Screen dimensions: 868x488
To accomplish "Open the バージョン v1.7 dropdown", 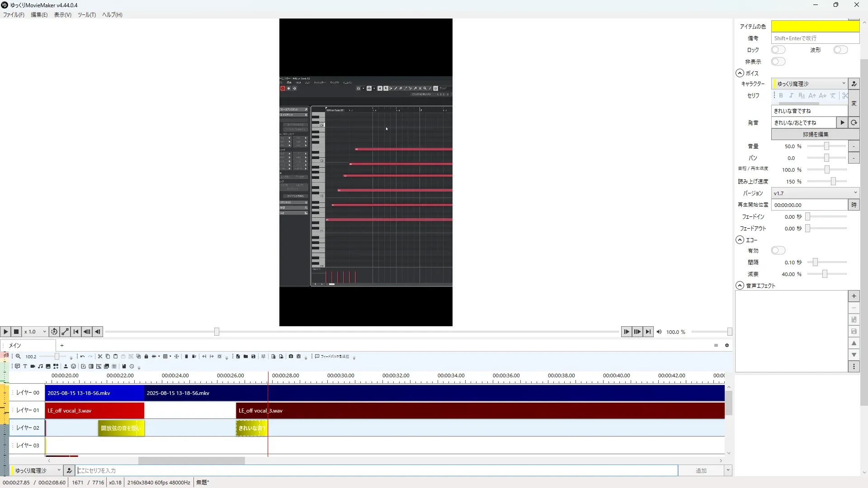I will click(815, 193).
